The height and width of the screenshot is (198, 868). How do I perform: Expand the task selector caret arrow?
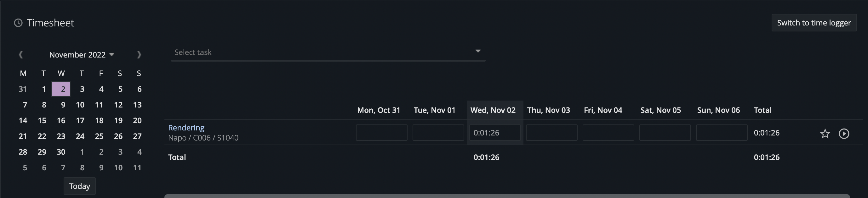[x=478, y=51]
